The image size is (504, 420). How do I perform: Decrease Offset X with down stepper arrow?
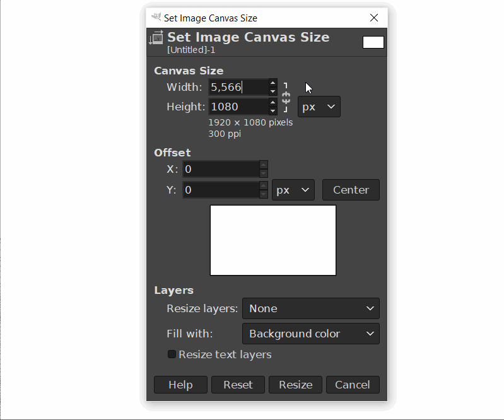point(263,173)
